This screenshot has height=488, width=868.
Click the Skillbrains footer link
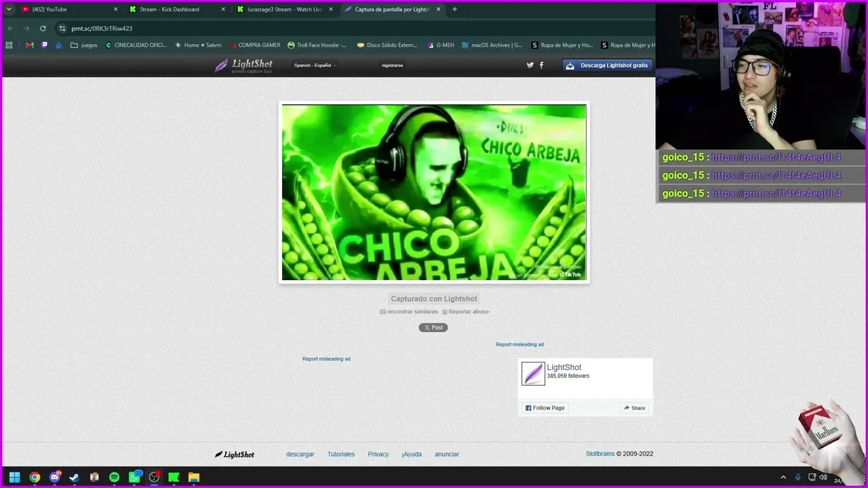[600, 454]
